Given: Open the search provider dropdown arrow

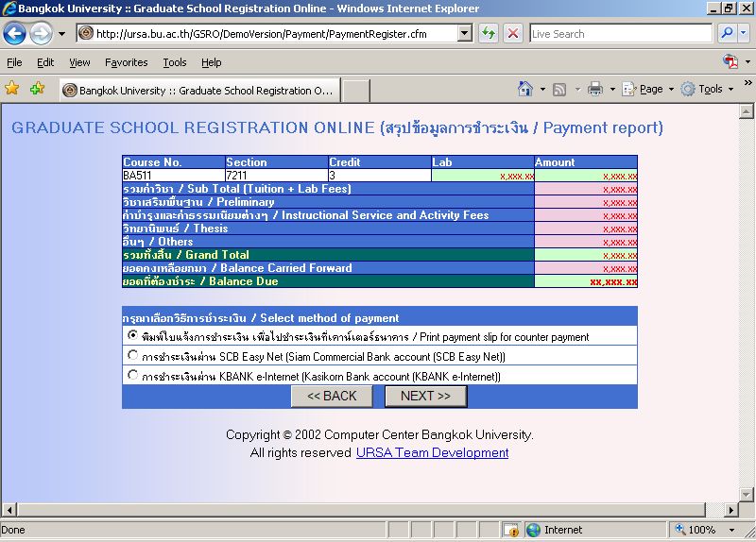Looking at the screenshot, I should tap(743, 33).
